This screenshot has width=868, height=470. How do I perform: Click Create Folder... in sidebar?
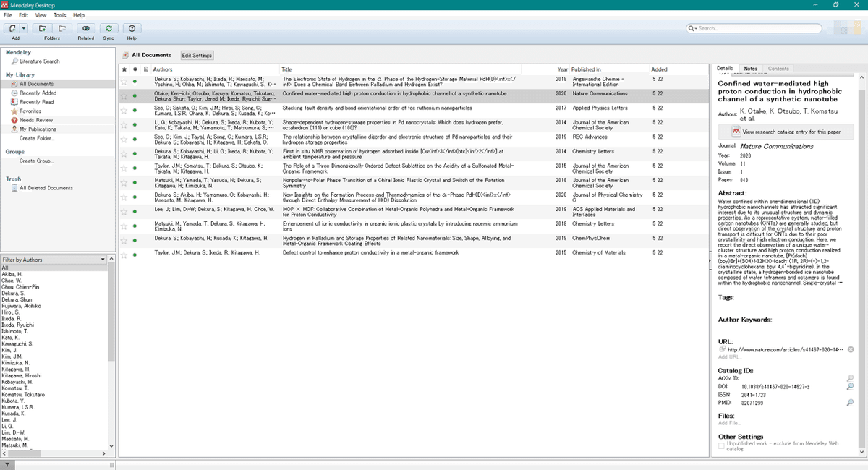click(37, 138)
